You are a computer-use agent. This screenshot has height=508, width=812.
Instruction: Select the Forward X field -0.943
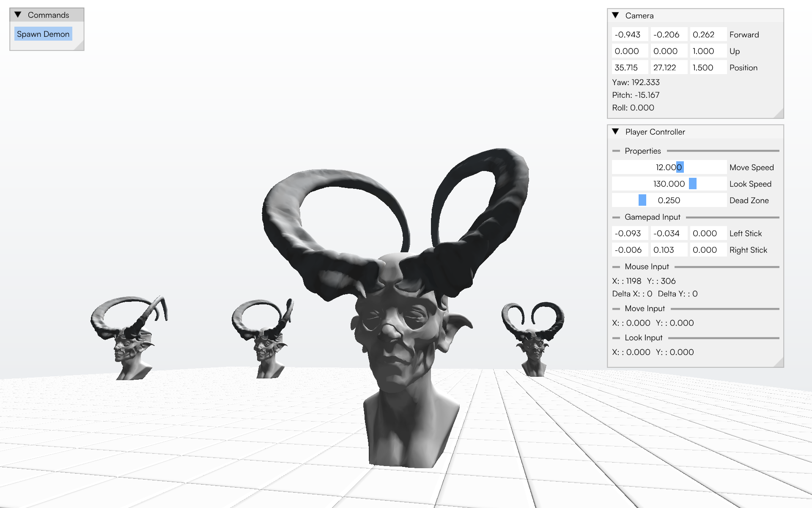(630, 34)
